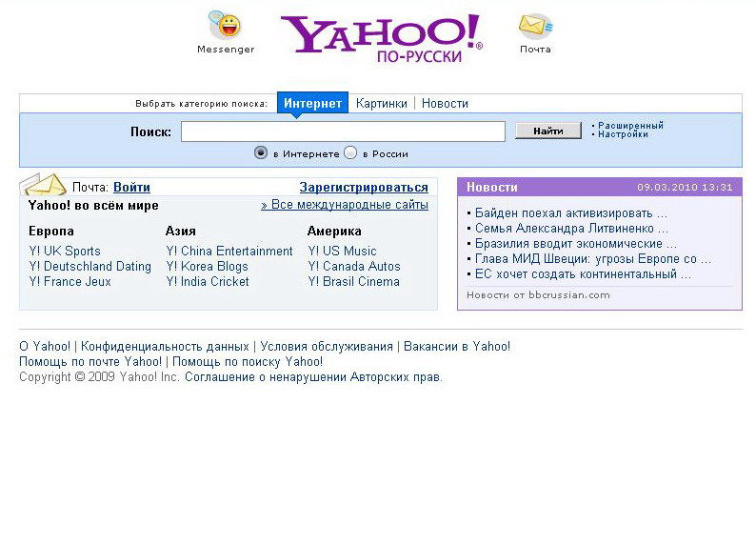Switch to the Интернет search tab

312,103
